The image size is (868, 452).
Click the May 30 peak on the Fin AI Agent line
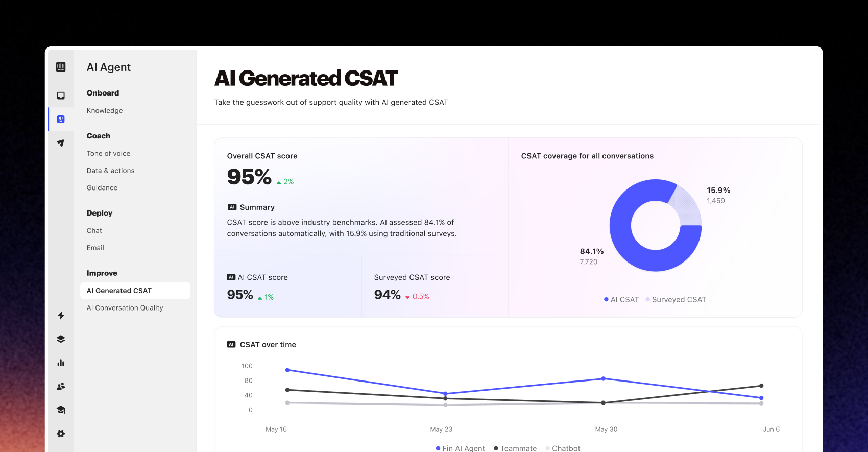point(604,379)
